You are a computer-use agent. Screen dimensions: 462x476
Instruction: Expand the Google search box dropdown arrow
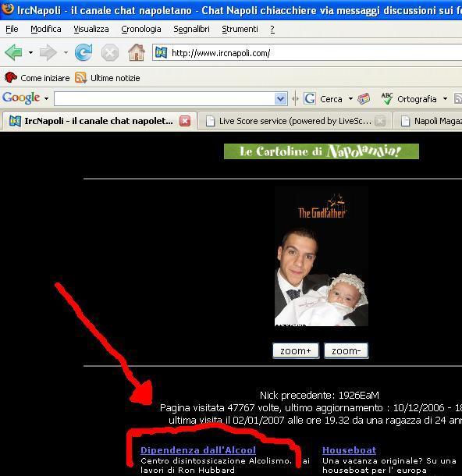click(280, 98)
